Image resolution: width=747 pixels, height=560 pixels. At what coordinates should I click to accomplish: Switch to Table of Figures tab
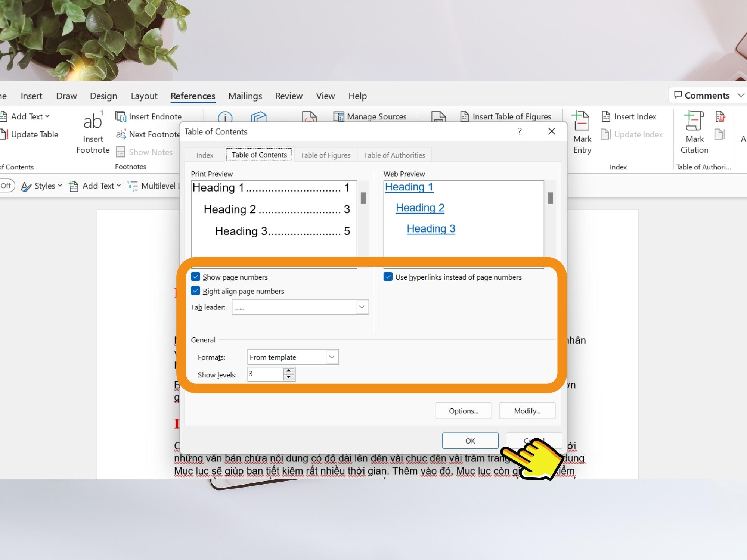[x=325, y=155]
